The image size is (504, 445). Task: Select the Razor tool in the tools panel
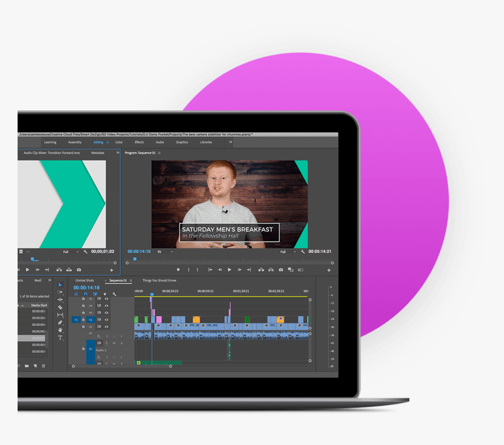[x=60, y=307]
